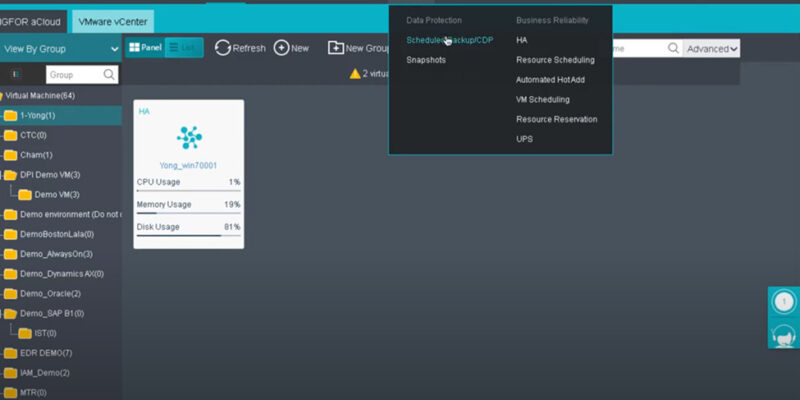The height and width of the screenshot is (400, 800).
Task: Open UPS menu item
Action: point(524,139)
